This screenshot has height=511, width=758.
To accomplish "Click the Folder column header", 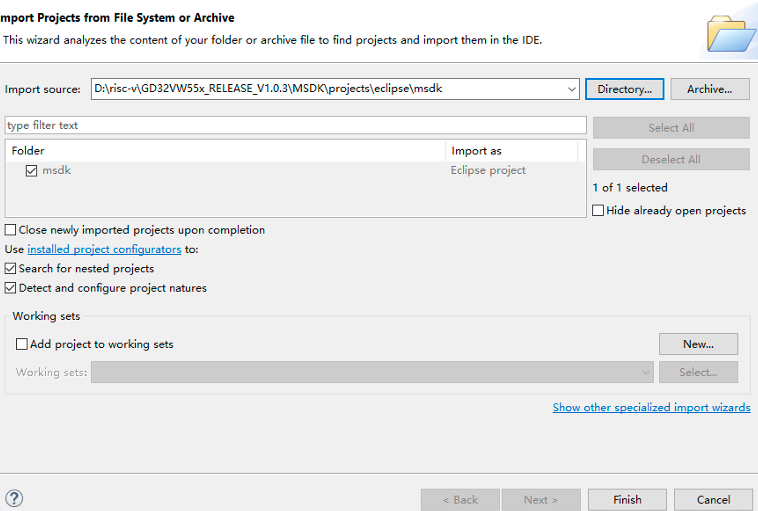I will point(225,151).
